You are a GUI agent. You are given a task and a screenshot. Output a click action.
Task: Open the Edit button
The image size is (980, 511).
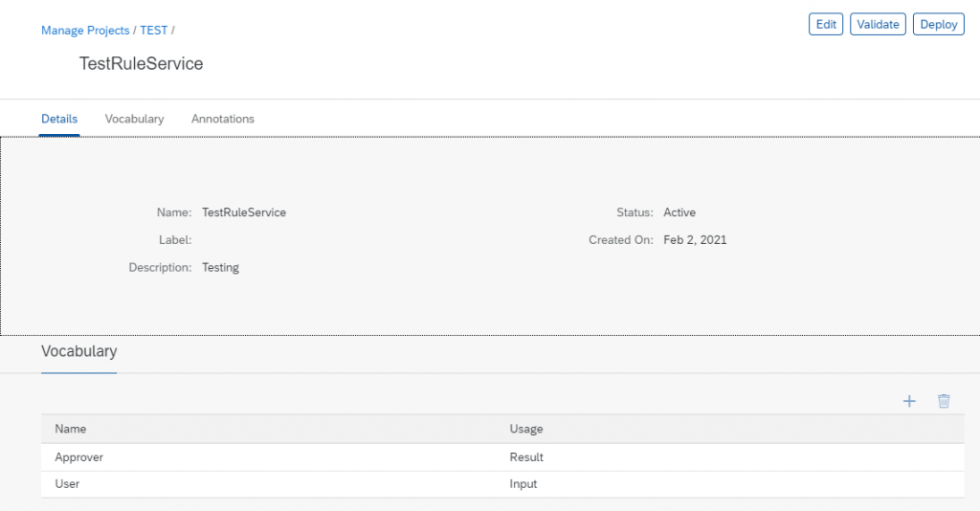826,24
